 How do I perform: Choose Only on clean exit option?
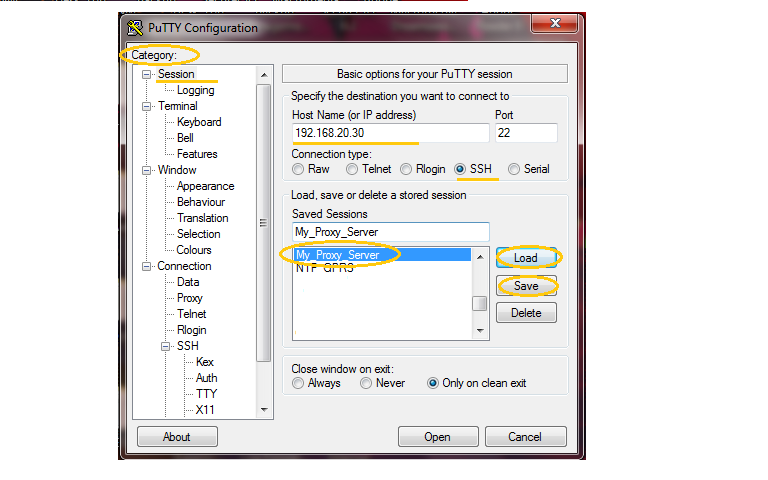[432, 383]
